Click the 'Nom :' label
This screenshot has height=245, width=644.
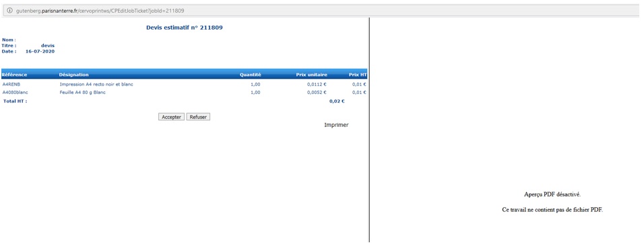(x=9, y=40)
